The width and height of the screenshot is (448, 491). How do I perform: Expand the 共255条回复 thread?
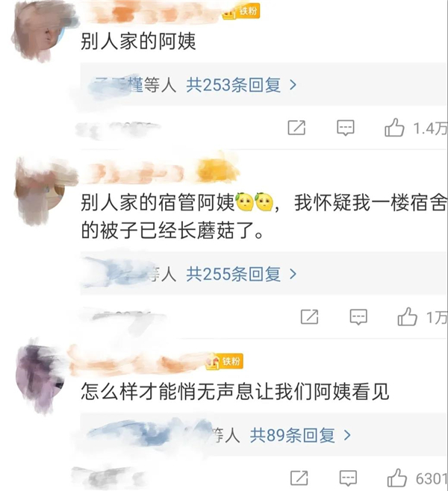point(241,274)
